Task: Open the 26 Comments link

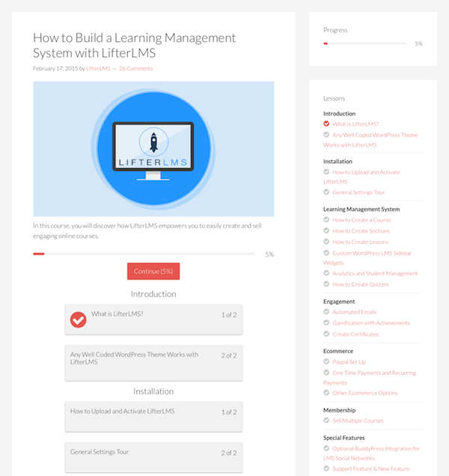Action: (135, 69)
